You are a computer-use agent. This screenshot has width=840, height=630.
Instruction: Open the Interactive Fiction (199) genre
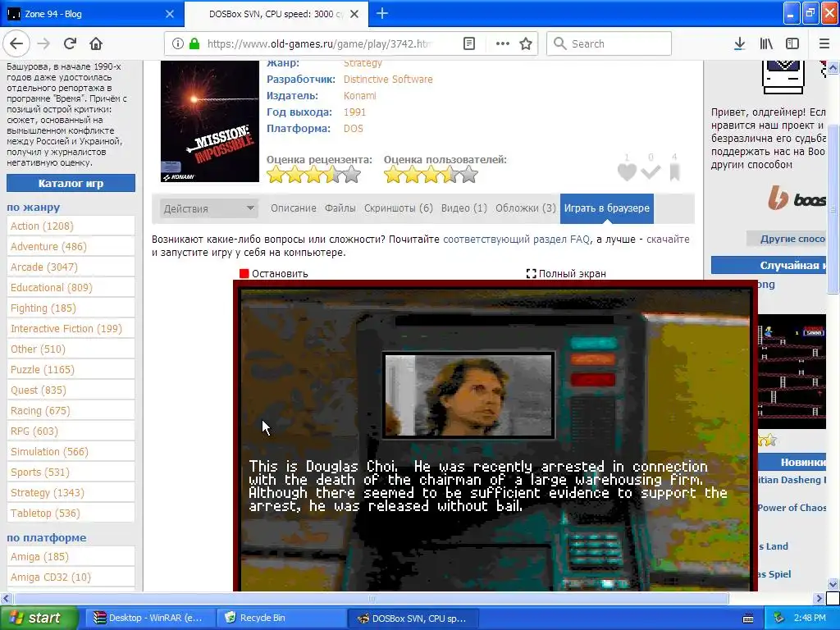(71, 328)
